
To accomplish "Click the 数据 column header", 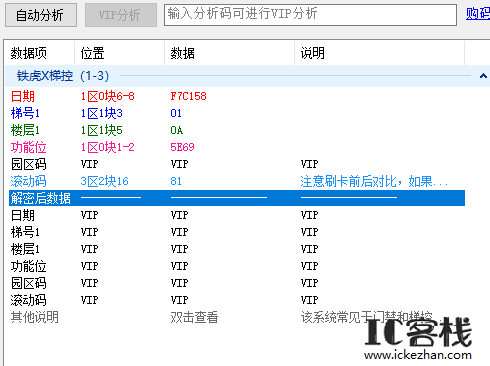I will [x=230, y=53].
